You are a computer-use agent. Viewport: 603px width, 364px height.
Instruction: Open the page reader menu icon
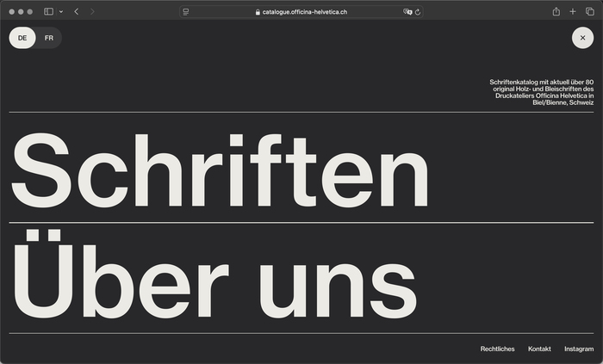(x=186, y=12)
